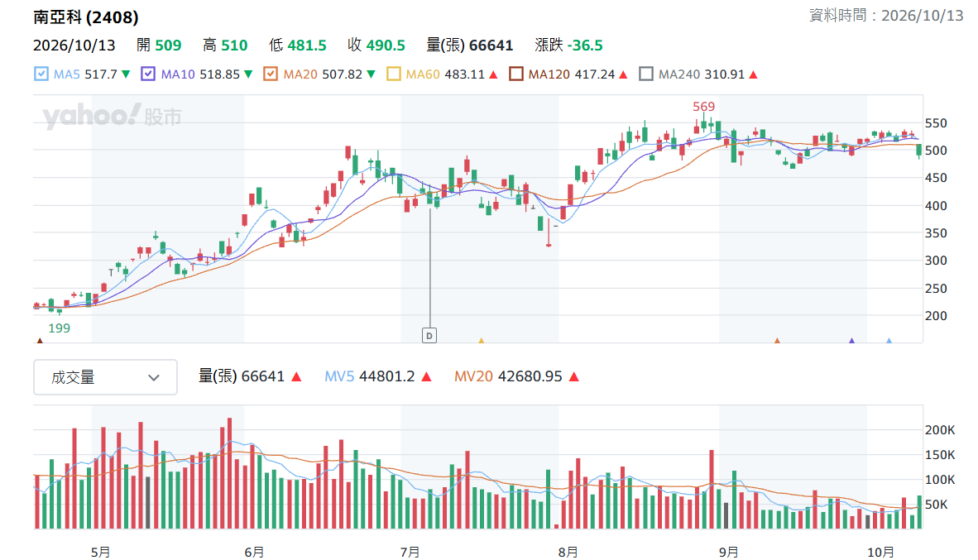Click the dark red triangle marker at chart start

(40, 341)
